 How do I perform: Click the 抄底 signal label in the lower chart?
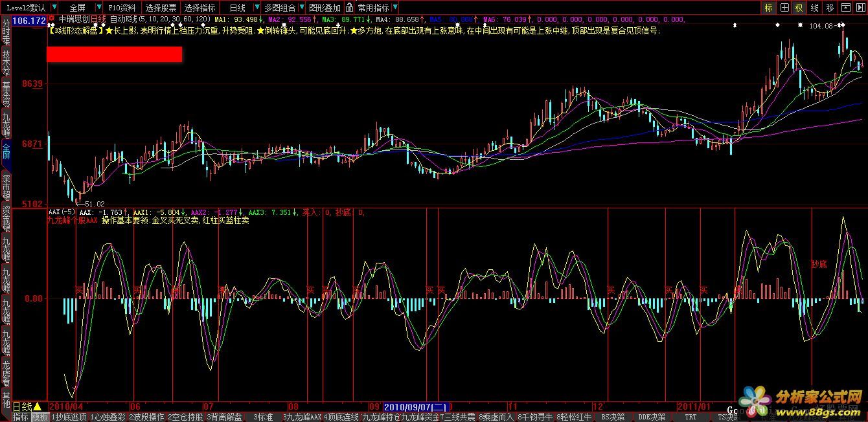coord(819,264)
